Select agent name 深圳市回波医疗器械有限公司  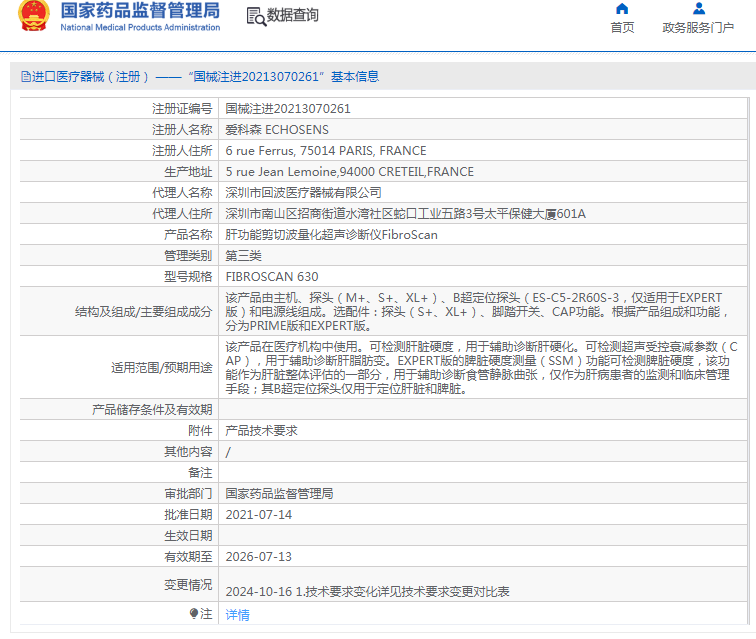304,193
